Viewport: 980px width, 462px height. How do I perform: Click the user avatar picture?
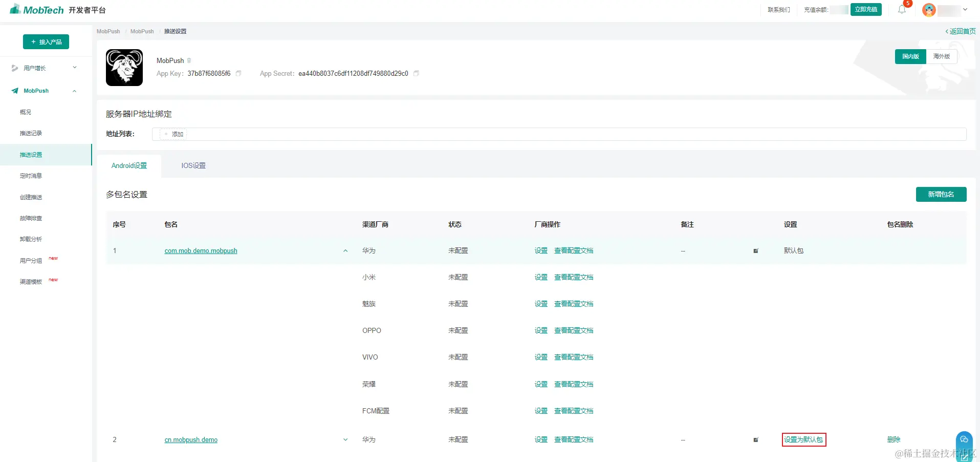pos(929,10)
